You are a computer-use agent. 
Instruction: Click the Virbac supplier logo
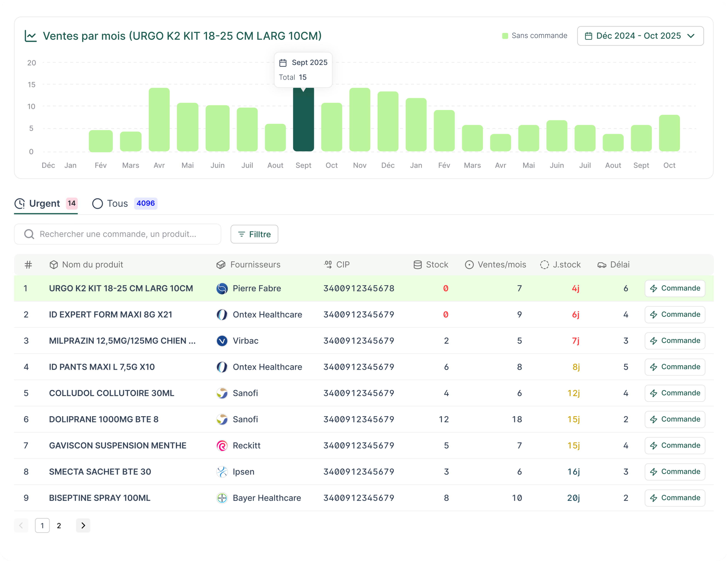[x=222, y=341]
